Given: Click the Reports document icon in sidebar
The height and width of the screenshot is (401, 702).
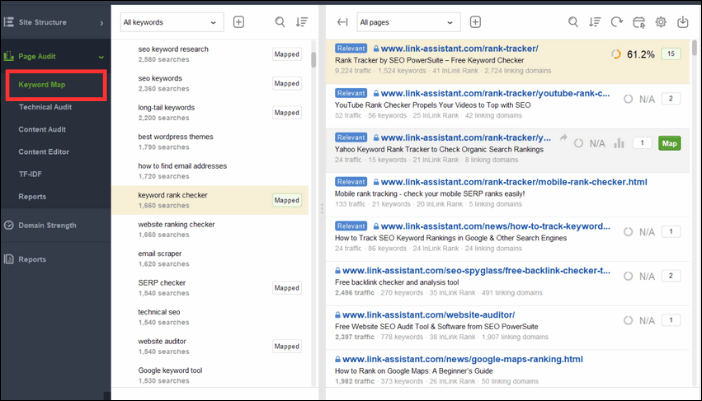Looking at the screenshot, I should [9, 259].
